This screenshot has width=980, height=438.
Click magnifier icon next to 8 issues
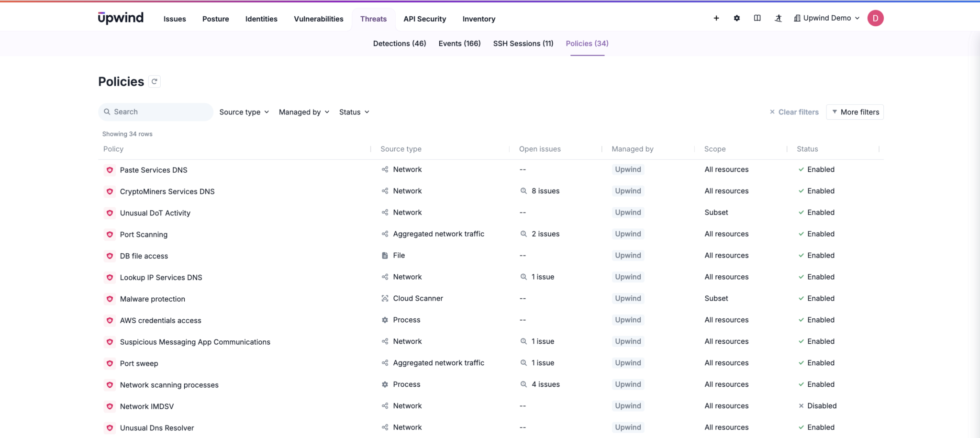[523, 191]
